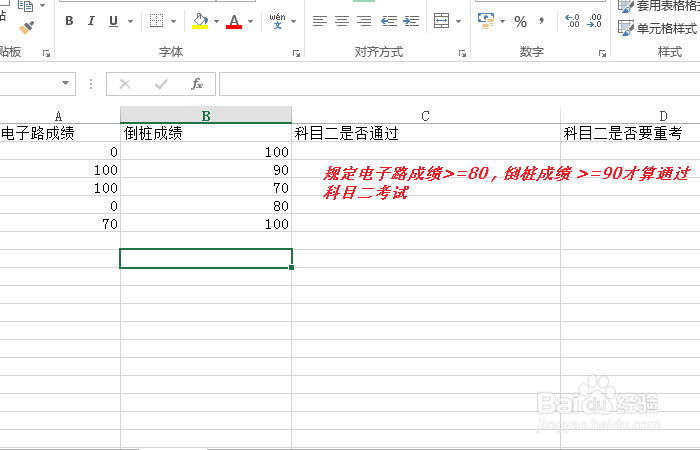Image resolution: width=700 pixels, height=450 pixels.
Task: Expand the Name Box dropdown
Action: [65, 83]
